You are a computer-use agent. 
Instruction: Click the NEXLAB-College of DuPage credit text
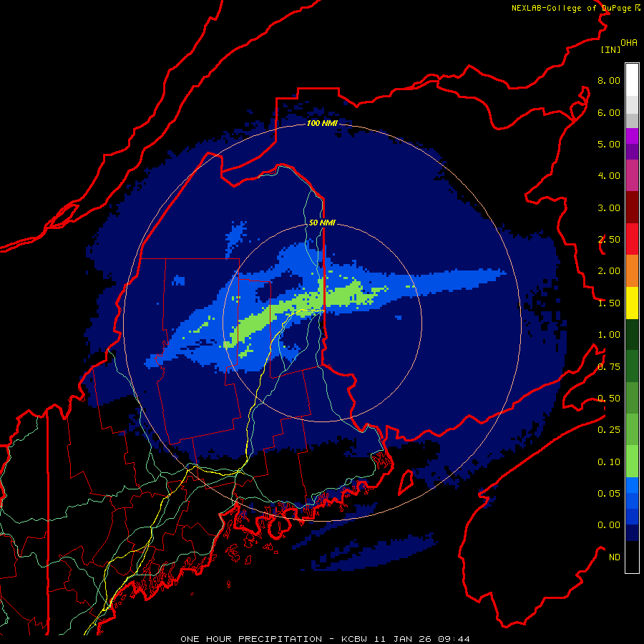point(575,8)
